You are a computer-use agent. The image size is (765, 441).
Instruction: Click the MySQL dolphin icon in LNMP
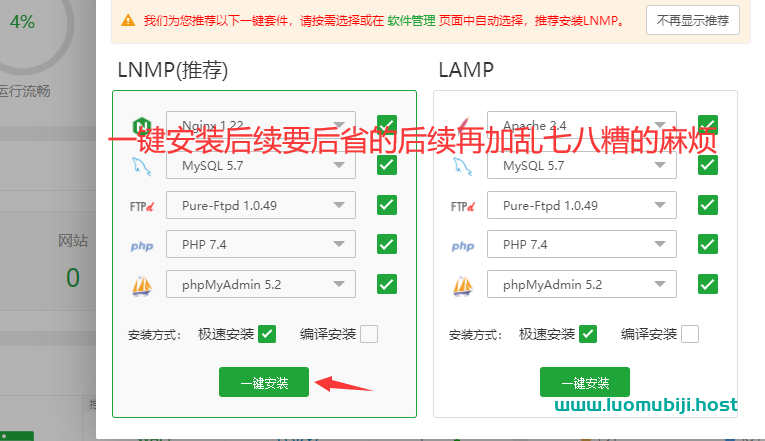(x=142, y=166)
